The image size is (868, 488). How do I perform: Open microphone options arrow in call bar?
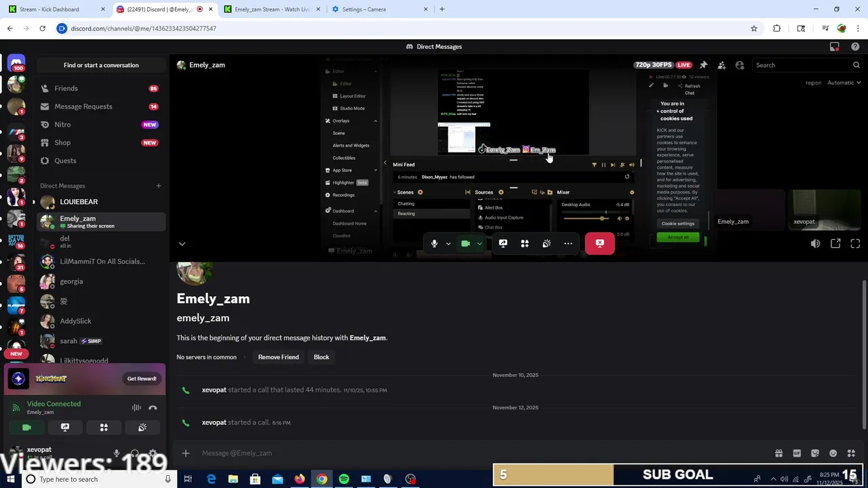point(448,244)
